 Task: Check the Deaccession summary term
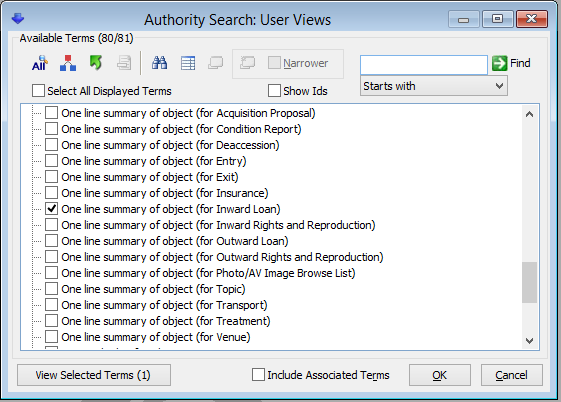(52, 145)
